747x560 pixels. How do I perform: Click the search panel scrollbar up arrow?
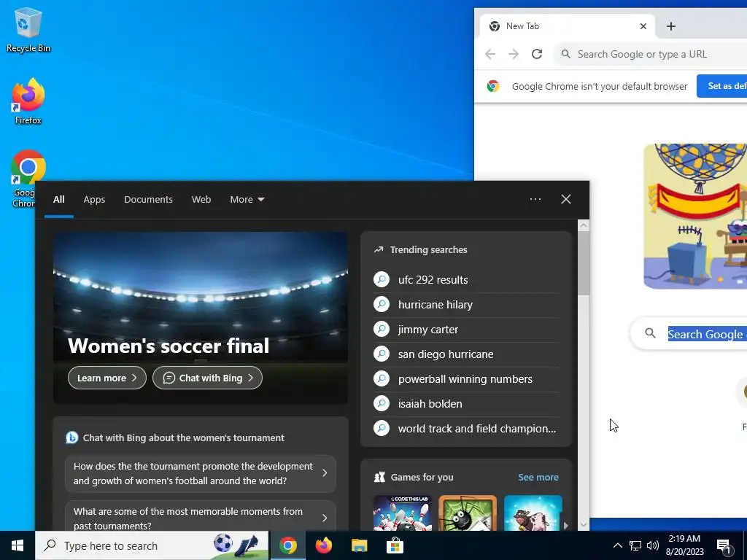point(584,225)
